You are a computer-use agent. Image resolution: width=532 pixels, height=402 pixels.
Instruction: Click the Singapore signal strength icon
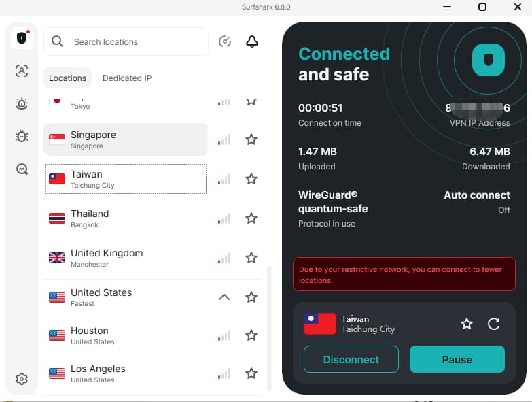click(224, 139)
